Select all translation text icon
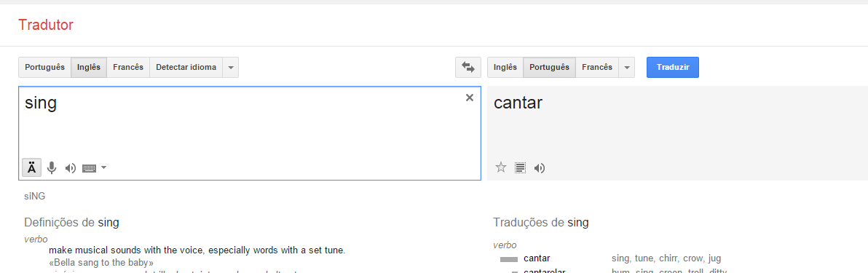This screenshot has height=273, width=868. [520, 167]
